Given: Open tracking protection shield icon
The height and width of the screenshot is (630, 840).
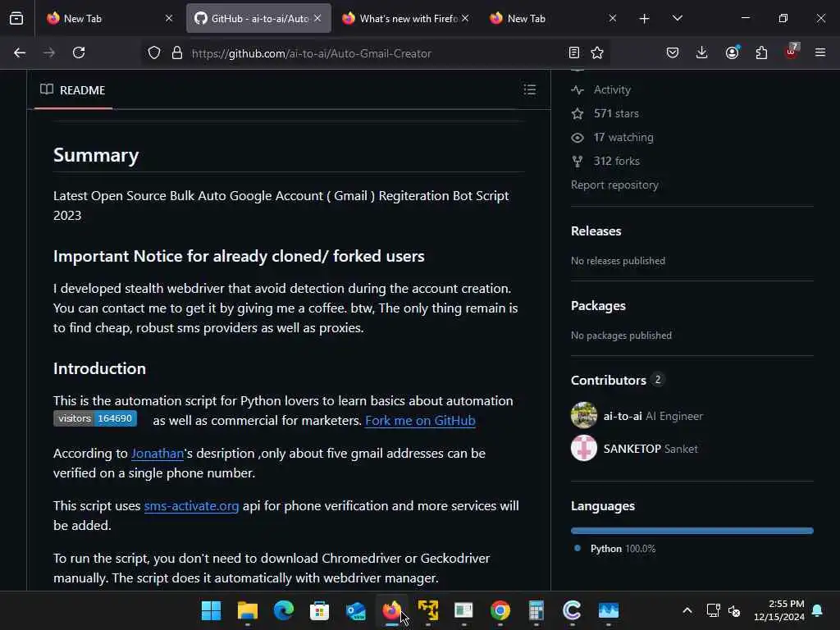Looking at the screenshot, I should coord(154,52).
